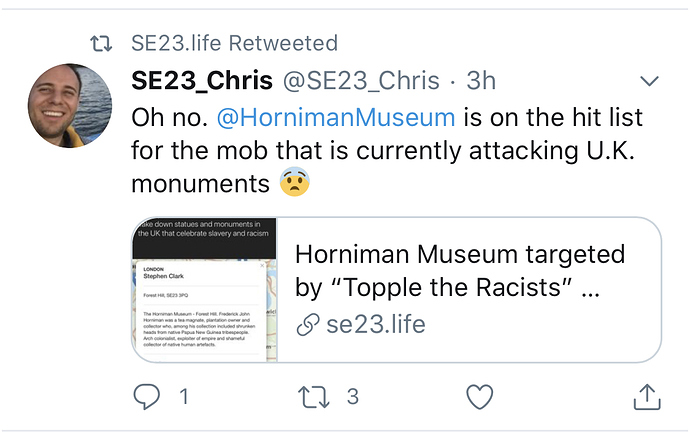
Task: Click the small retweet icon beside SE23.life
Action: tap(101, 43)
